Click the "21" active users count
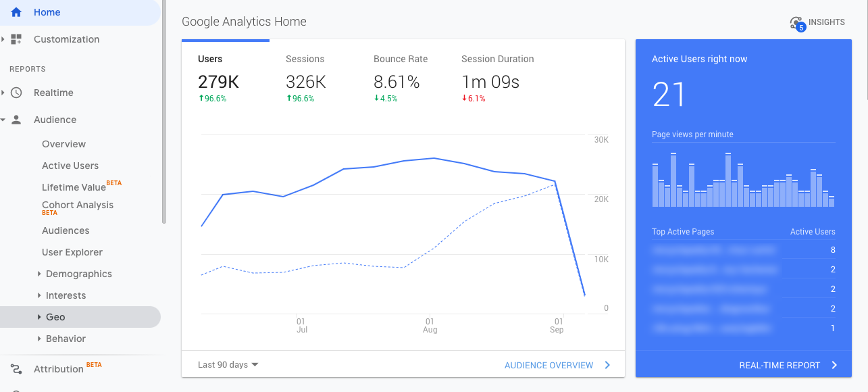 669,95
